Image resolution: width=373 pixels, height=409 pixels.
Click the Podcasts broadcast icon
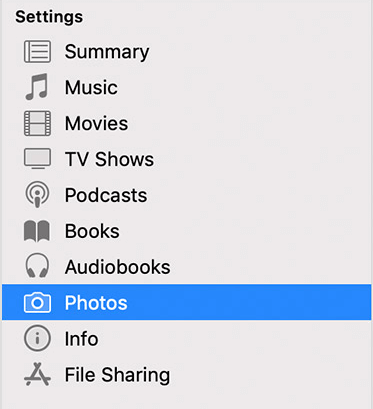click(37, 194)
